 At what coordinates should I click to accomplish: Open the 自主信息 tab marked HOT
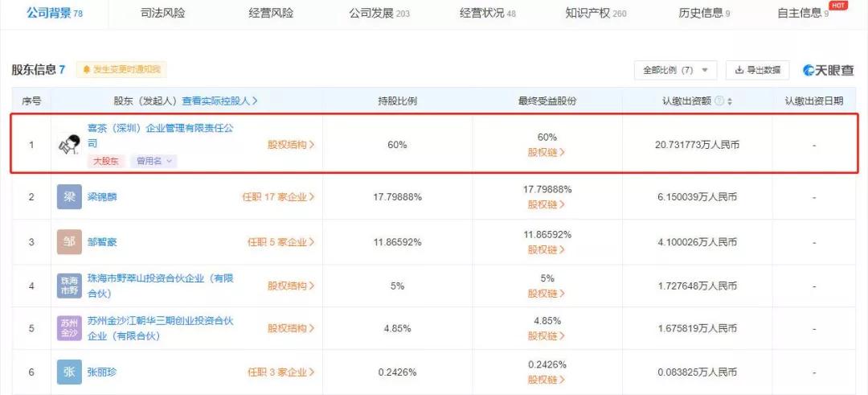[x=803, y=13]
